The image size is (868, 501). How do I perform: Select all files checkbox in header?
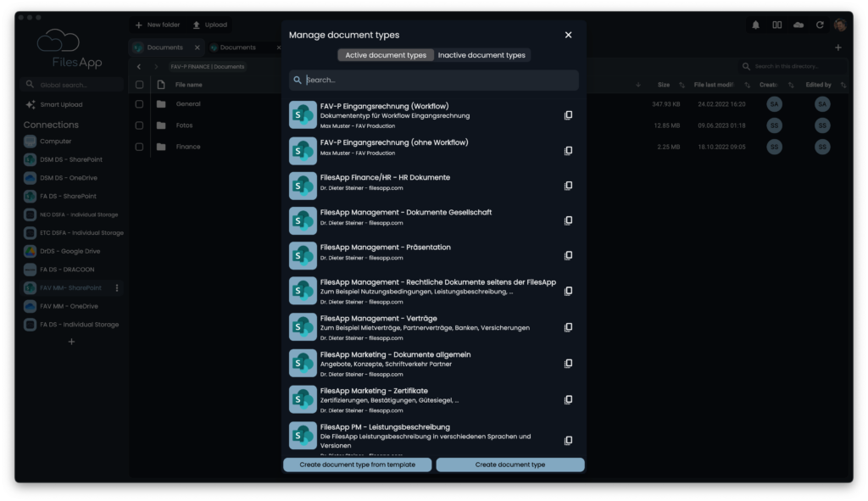(140, 85)
